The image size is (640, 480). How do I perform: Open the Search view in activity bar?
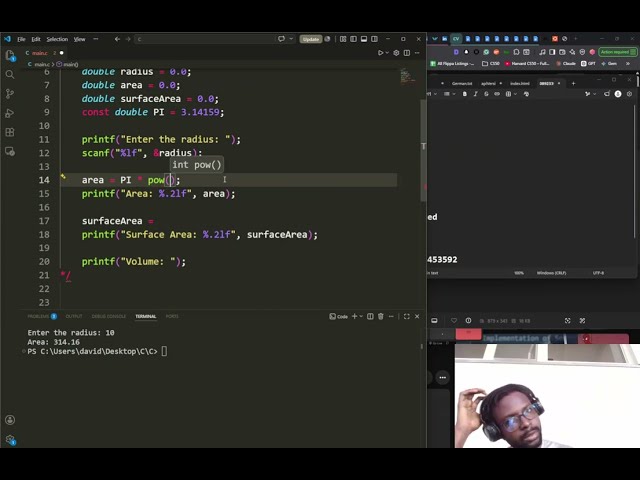[x=10, y=75]
